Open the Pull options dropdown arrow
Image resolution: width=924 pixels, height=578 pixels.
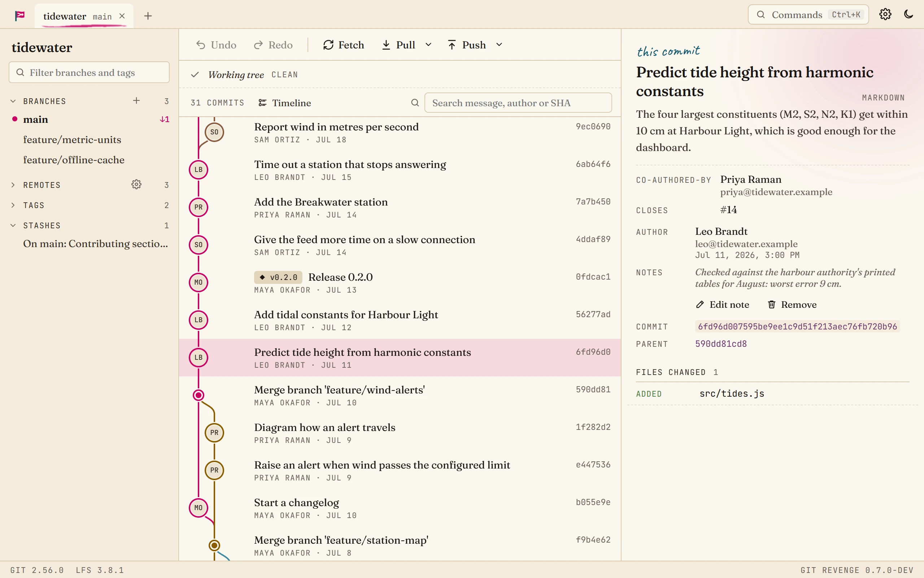click(428, 45)
